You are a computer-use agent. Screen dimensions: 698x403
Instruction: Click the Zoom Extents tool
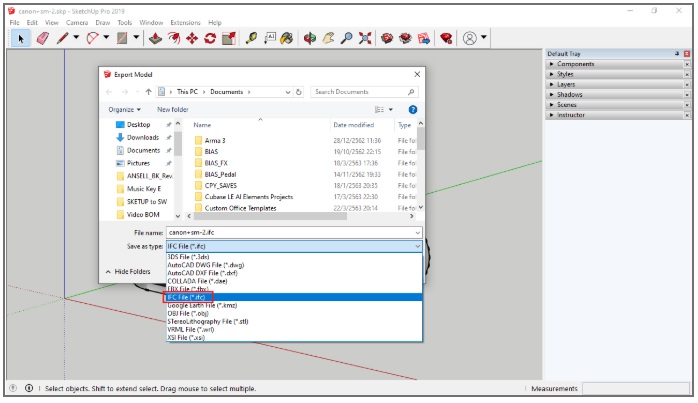click(x=365, y=39)
